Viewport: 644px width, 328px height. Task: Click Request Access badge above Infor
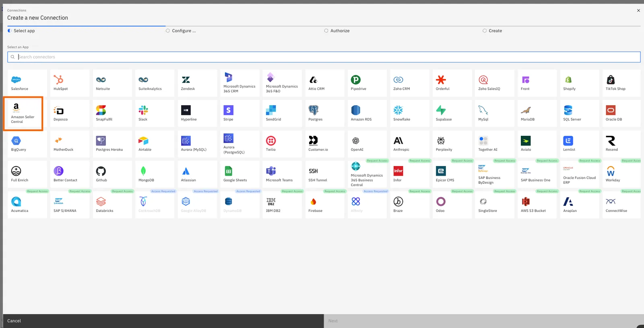coord(420,161)
